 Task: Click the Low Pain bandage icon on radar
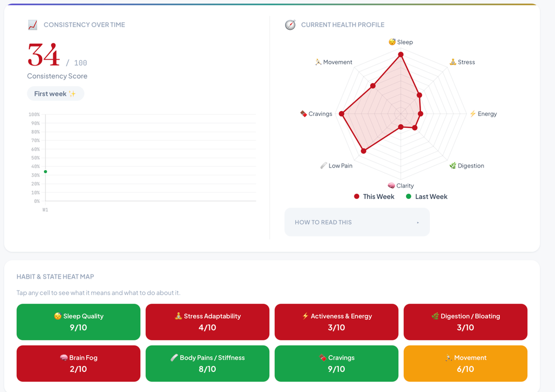324,165
